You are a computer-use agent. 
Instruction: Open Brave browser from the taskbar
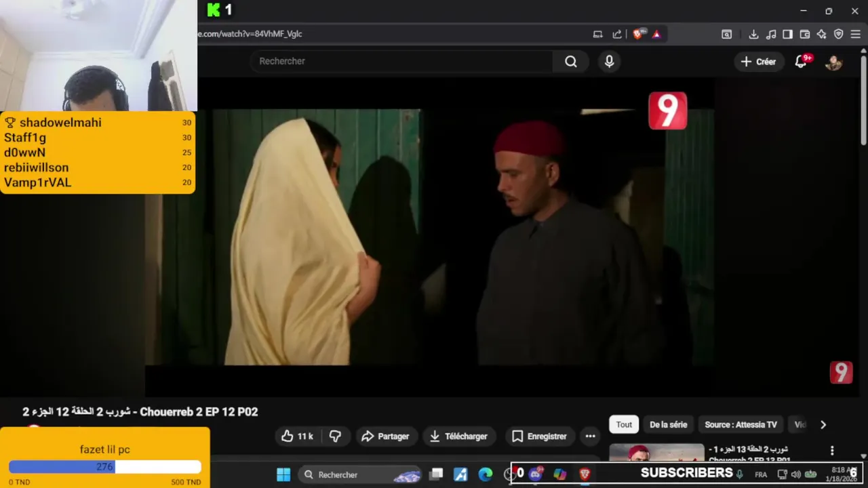point(585,474)
